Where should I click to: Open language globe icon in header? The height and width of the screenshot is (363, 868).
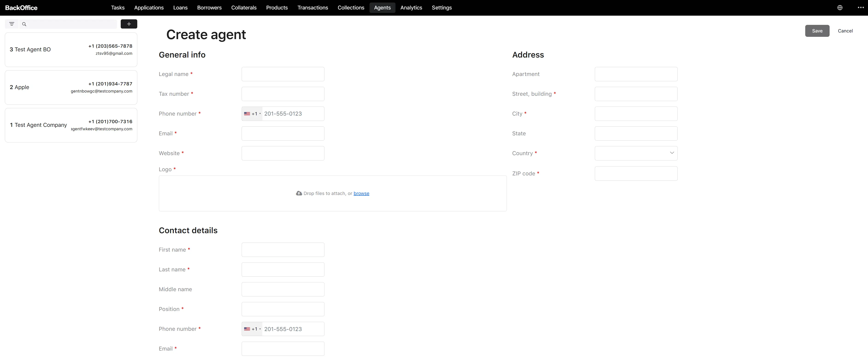click(x=840, y=7)
